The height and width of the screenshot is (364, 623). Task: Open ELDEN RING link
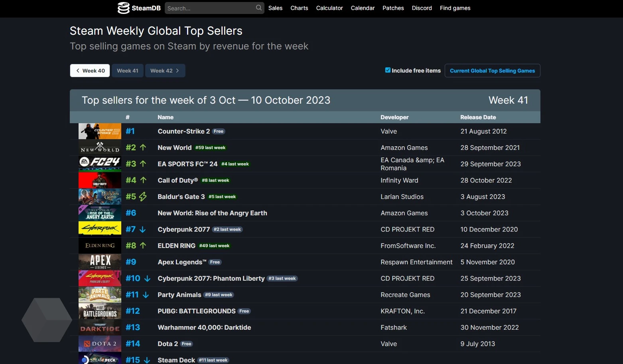point(176,246)
